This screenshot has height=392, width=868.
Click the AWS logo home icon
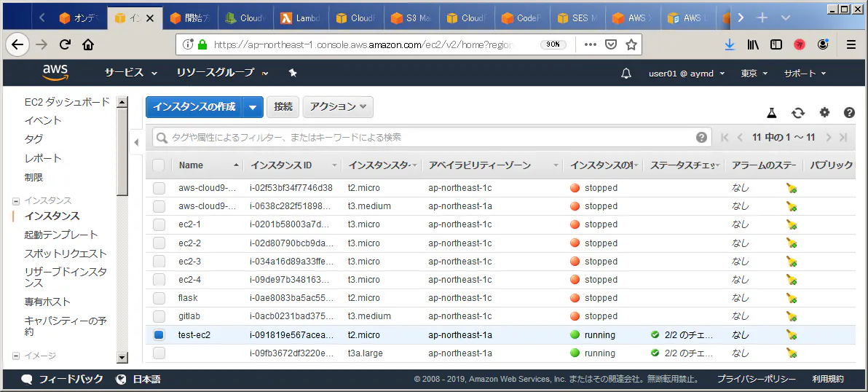tap(55, 73)
